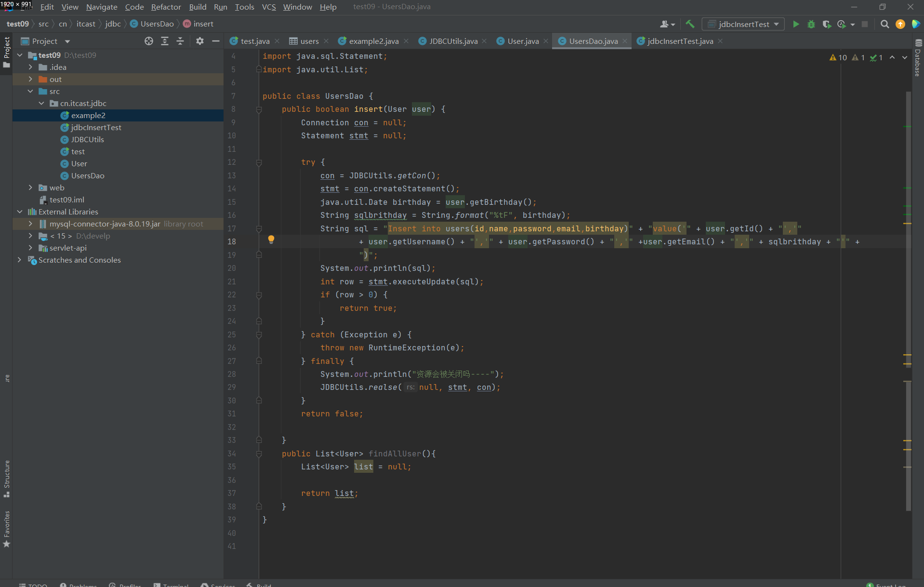The image size is (924, 587).
Task: Hide the Project panel with minus icon
Action: pyautogui.click(x=216, y=41)
